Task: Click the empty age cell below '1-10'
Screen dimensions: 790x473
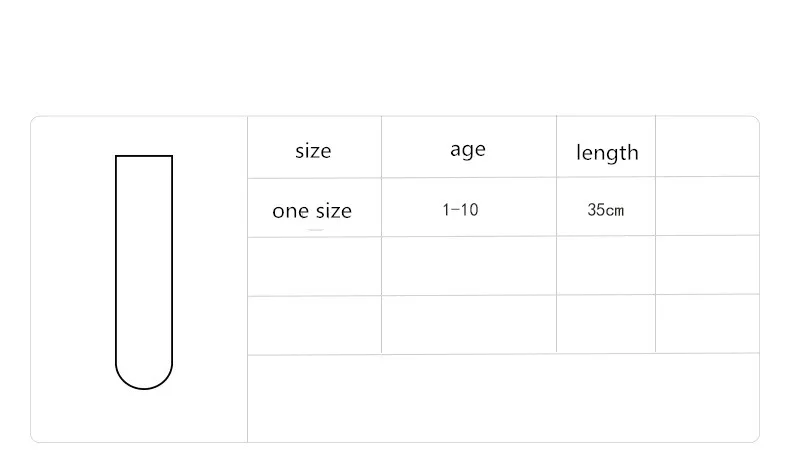Action: tap(469, 265)
